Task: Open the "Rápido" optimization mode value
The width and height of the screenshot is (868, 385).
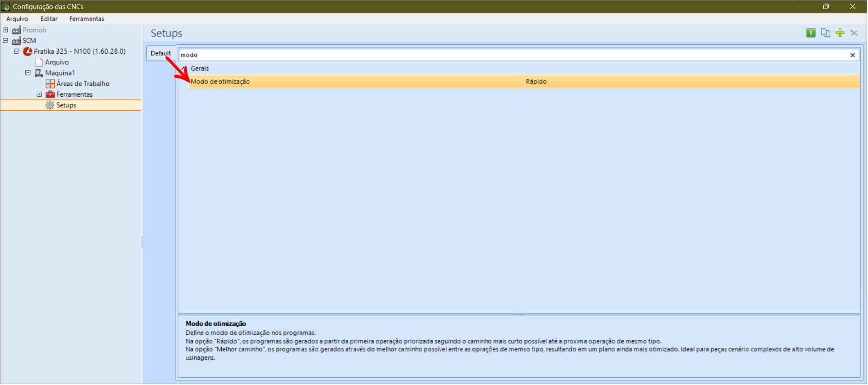Action: [x=536, y=82]
